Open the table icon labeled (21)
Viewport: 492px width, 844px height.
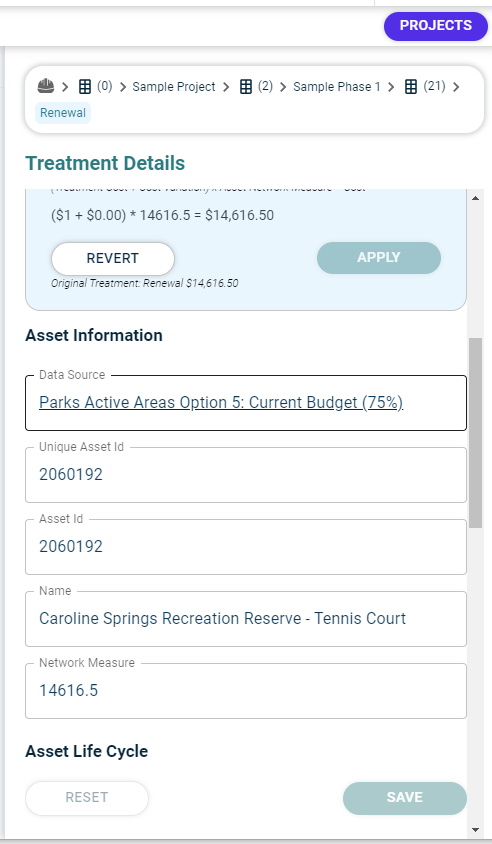pyautogui.click(x=411, y=87)
